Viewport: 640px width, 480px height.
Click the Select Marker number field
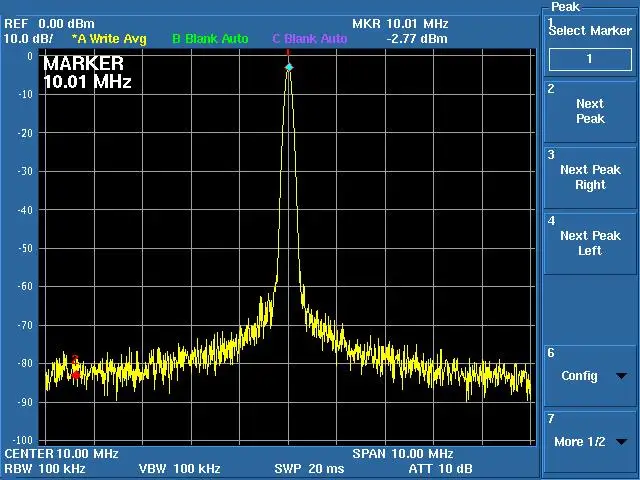pos(589,59)
